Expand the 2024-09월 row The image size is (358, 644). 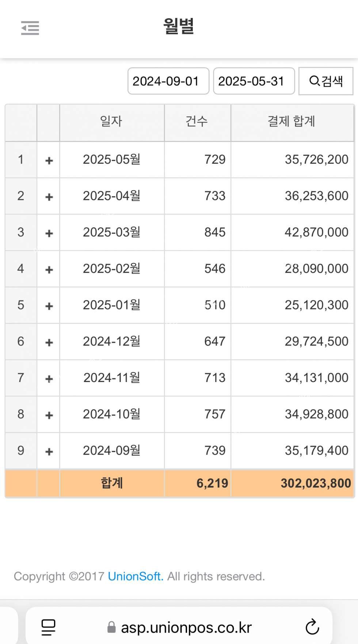(49, 452)
